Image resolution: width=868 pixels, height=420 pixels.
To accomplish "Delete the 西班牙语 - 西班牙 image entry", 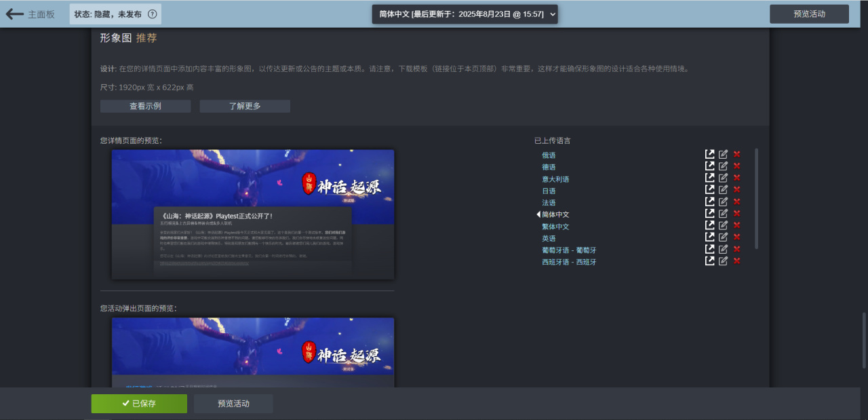I will [x=737, y=261].
